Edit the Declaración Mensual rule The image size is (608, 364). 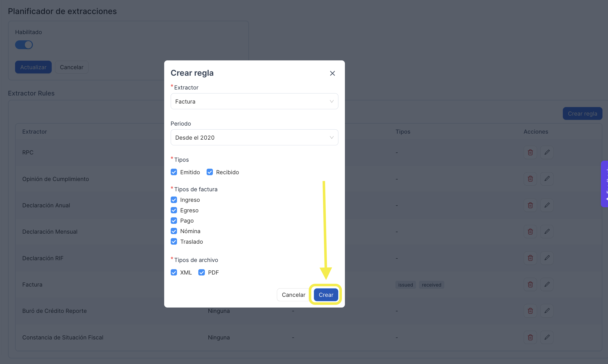tap(547, 232)
